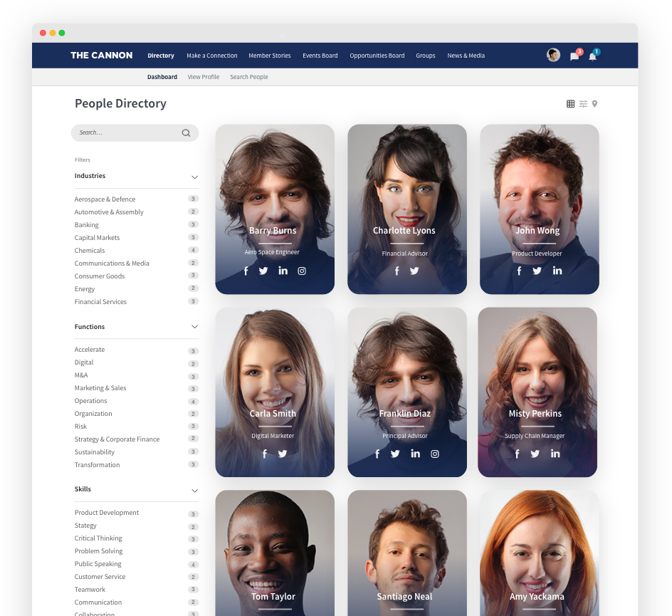Collapse the Functions filter section
The width and height of the screenshot is (672, 616).
pos(194,327)
